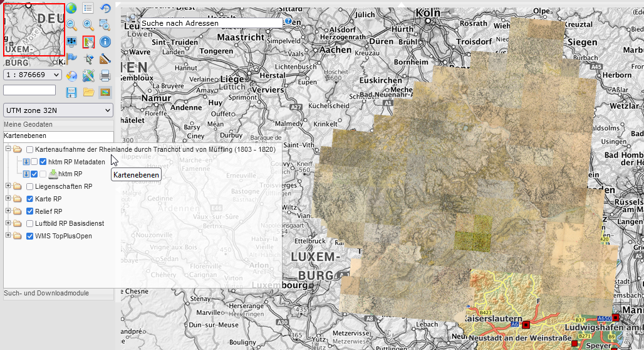Enable the Luftbild RP Basisdienst checkbox
This screenshot has width=644, height=350.
(x=29, y=224)
